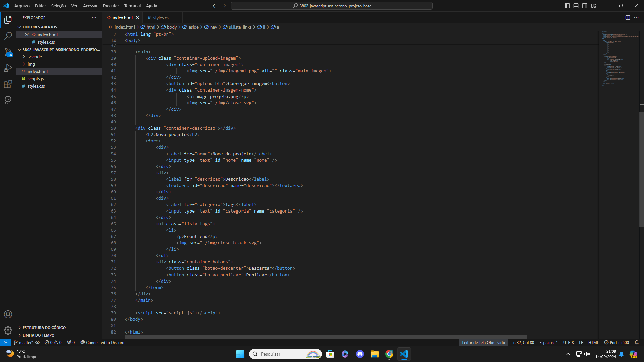This screenshot has height=362, width=644.
Task: Open File Explorer from the taskbar
Action: [375, 354]
